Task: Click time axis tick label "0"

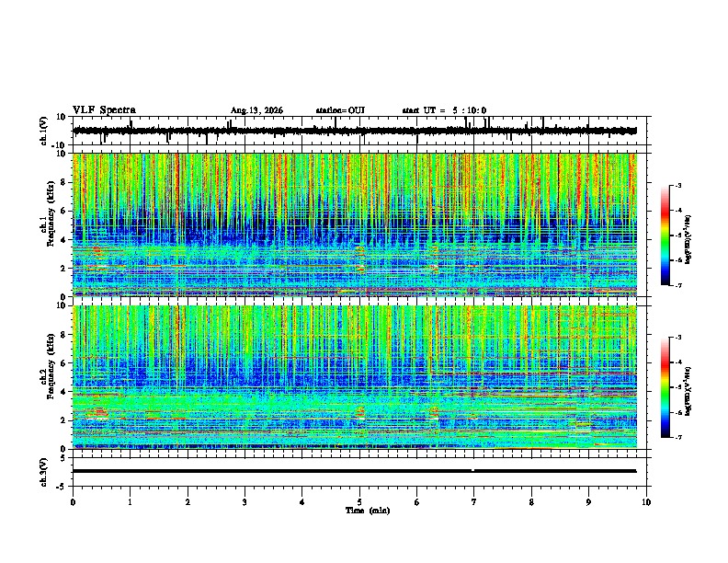Action: (73, 502)
